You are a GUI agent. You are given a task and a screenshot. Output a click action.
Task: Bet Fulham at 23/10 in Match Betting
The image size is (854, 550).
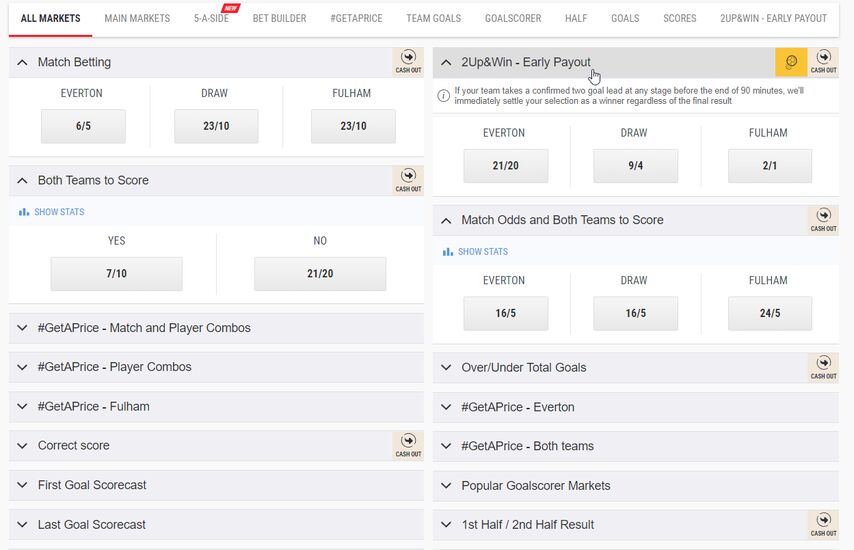[353, 126]
